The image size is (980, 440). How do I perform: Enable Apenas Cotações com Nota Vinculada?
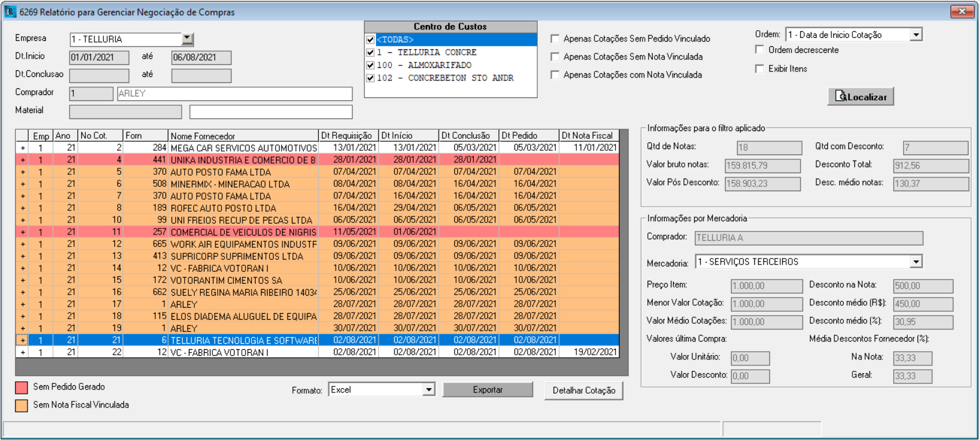[555, 75]
